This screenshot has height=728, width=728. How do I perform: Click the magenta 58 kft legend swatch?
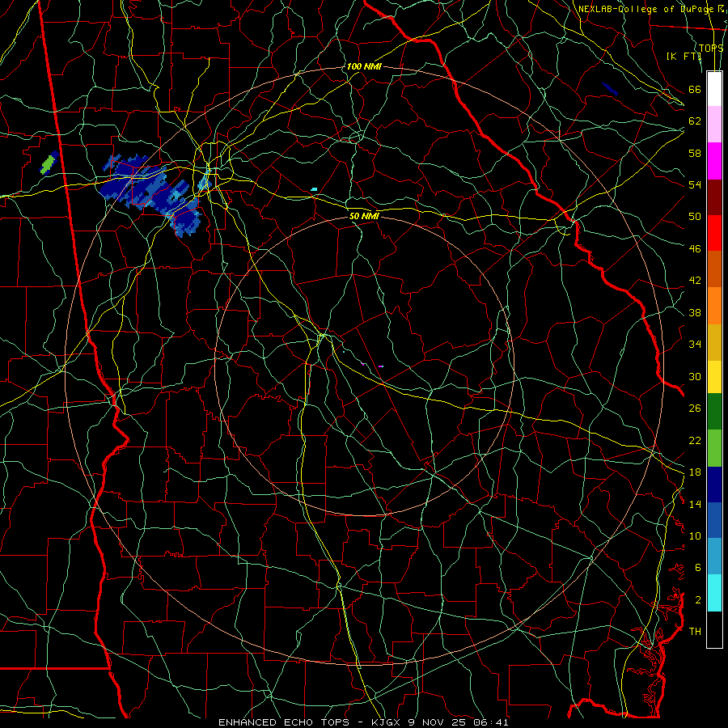pos(714,161)
